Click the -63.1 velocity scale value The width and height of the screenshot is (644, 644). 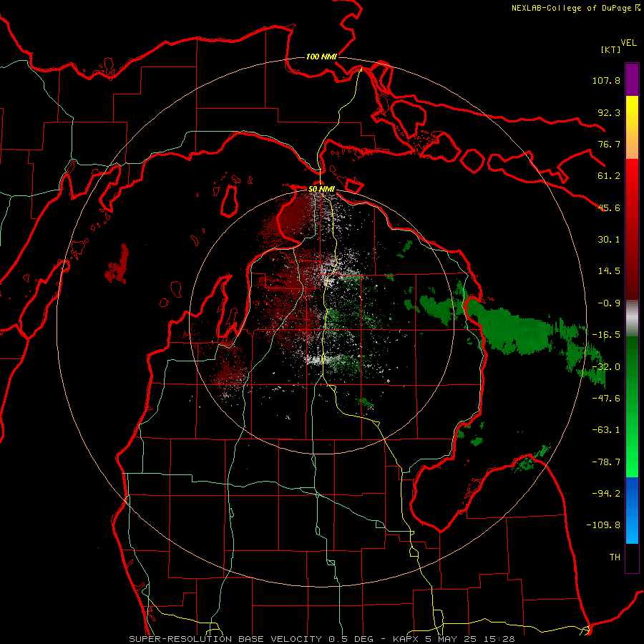coord(606,430)
